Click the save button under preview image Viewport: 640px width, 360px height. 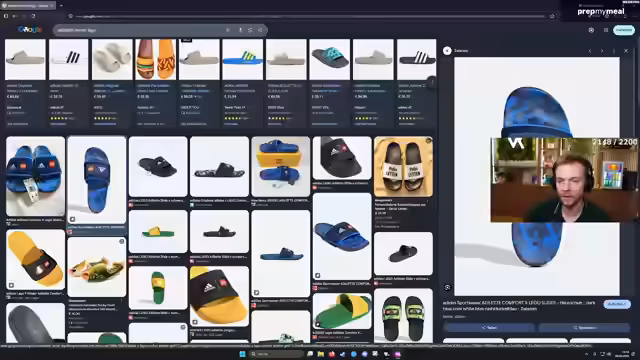(584, 327)
